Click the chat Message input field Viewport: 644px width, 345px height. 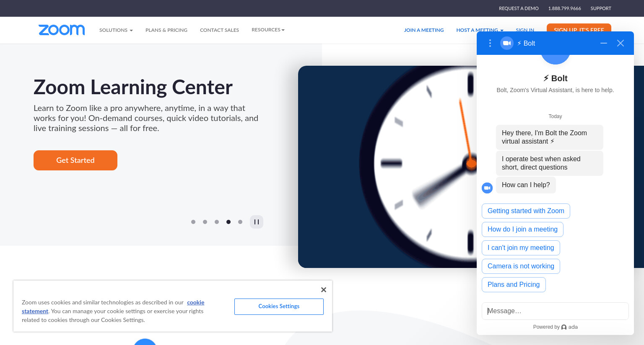click(555, 311)
